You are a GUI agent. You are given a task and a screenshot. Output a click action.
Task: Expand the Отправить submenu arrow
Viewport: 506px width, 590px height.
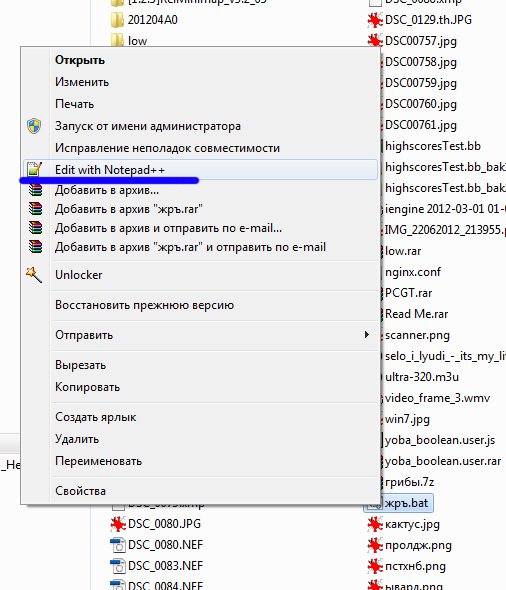pyautogui.click(x=366, y=335)
